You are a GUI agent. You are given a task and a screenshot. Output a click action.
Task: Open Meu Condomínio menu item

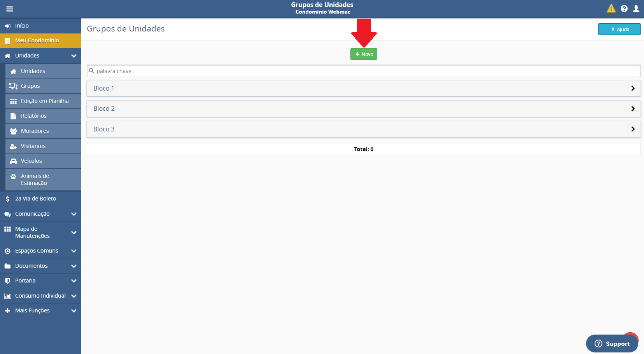pyautogui.click(x=40, y=40)
